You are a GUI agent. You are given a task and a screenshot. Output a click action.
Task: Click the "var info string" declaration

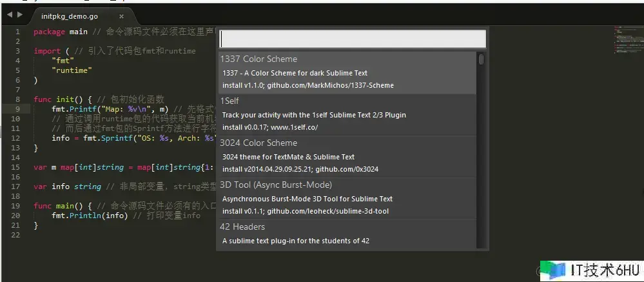coord(67,186)
